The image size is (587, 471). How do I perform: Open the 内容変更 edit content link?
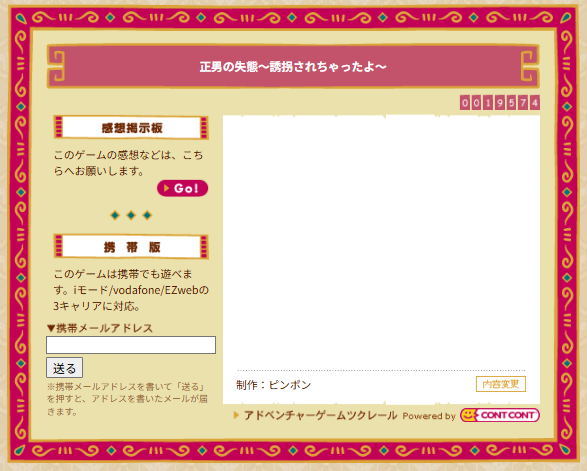point(501,384)
